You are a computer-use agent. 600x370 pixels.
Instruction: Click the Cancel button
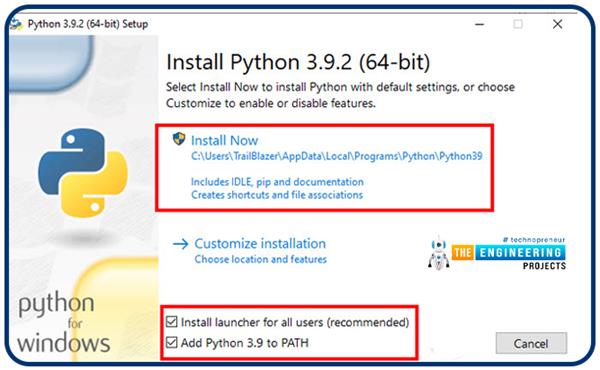coord(531,343)
